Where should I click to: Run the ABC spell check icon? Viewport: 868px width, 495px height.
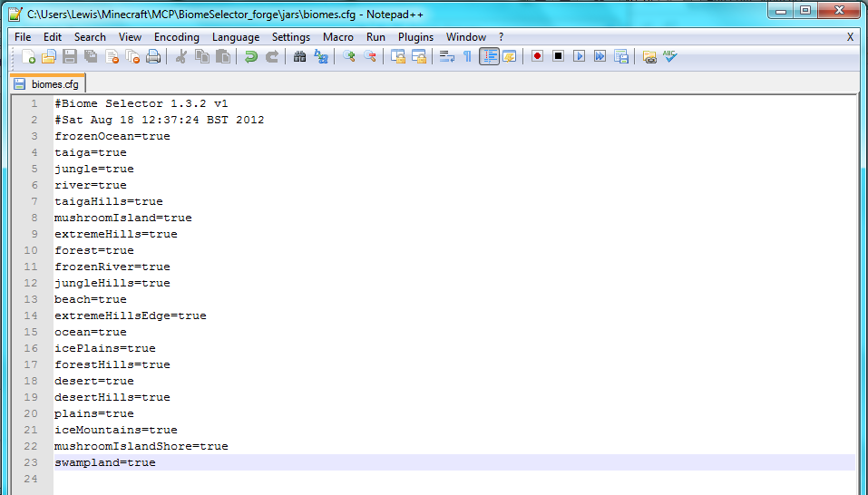click(670, 56)
